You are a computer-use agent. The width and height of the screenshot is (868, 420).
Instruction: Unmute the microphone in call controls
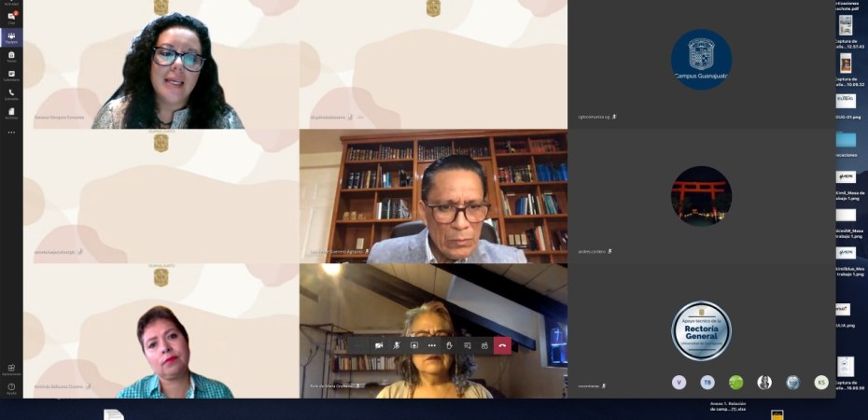point(397,345)
